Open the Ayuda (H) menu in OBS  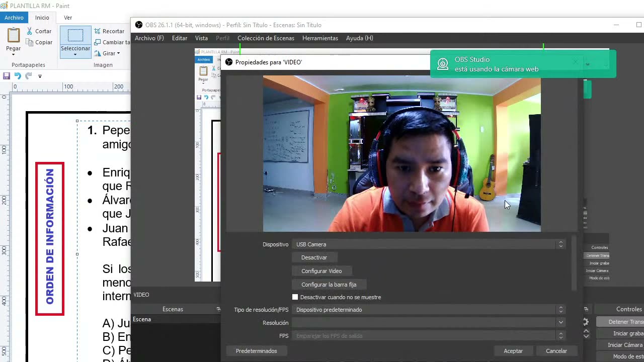pyautogui.click(x=360, y=38)
